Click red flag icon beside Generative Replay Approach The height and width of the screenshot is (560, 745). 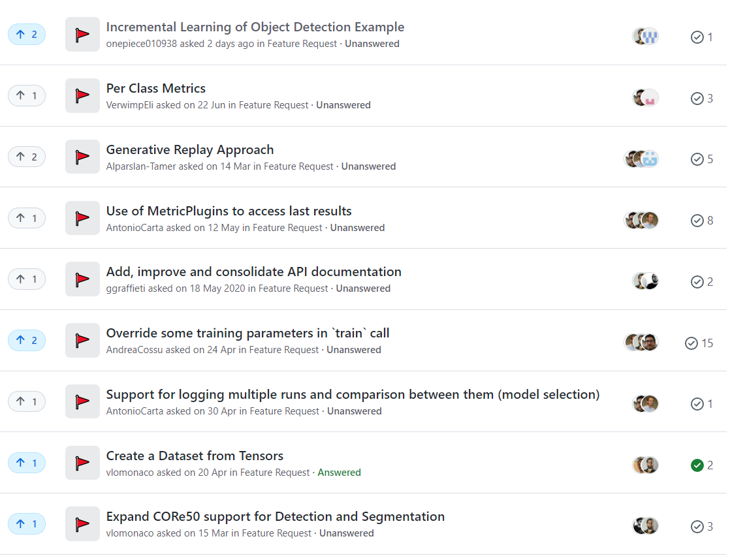pos(82,157)
